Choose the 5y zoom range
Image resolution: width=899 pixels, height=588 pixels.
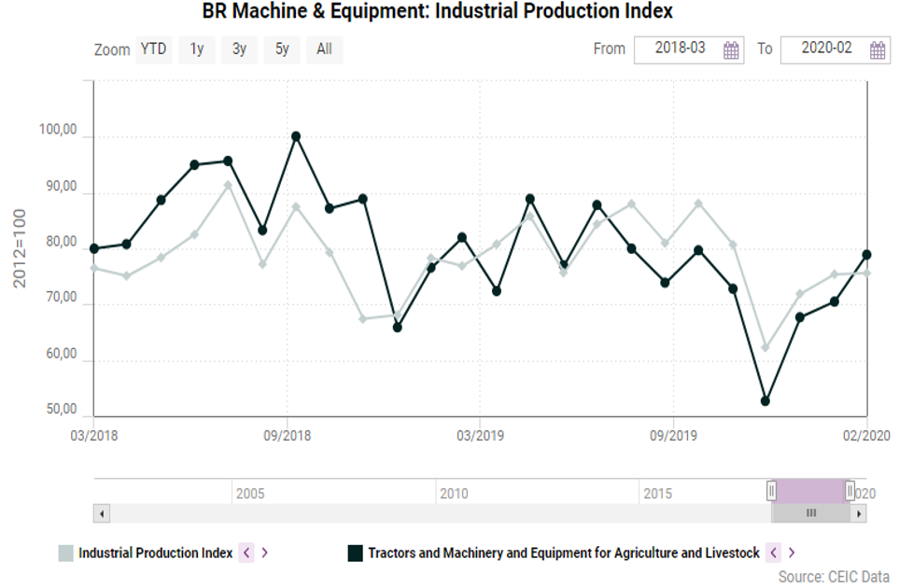[282, 49]
